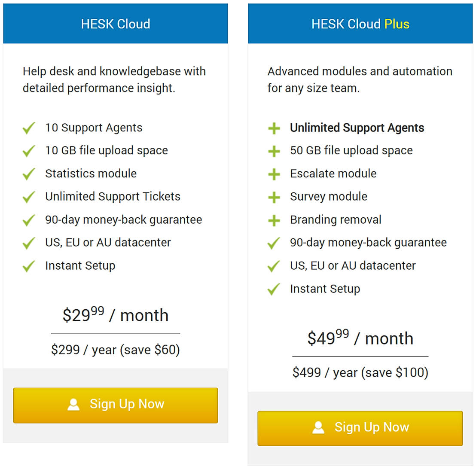
Task: Click the $499 / year savings text
Action: (x=360, y=372)
